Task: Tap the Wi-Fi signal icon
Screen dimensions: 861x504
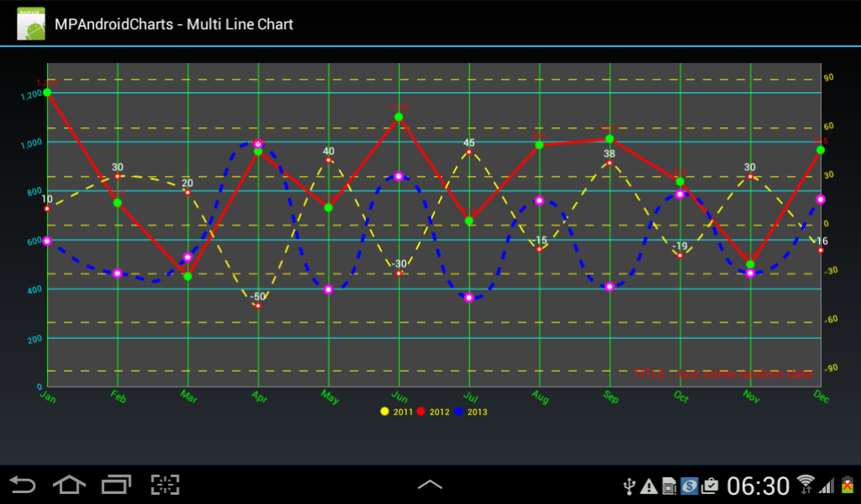Action: (806, 484)
